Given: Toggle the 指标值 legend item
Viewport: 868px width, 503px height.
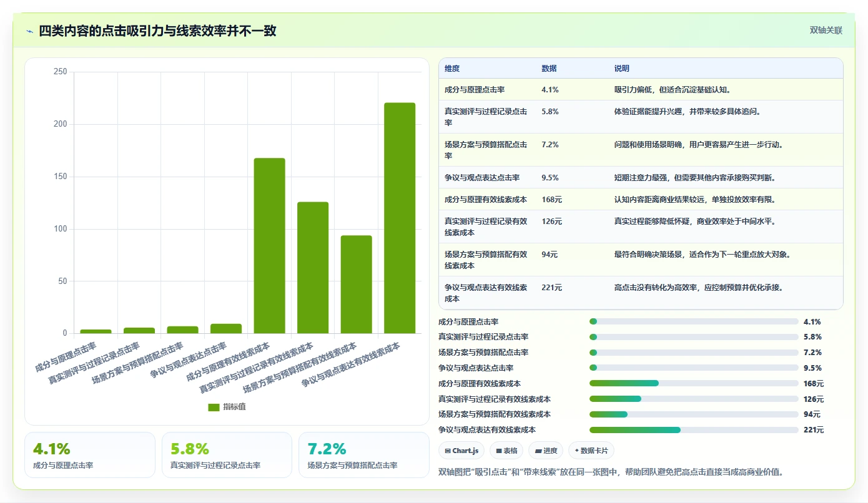Looking at the screenshot, I should click(227, 407).
